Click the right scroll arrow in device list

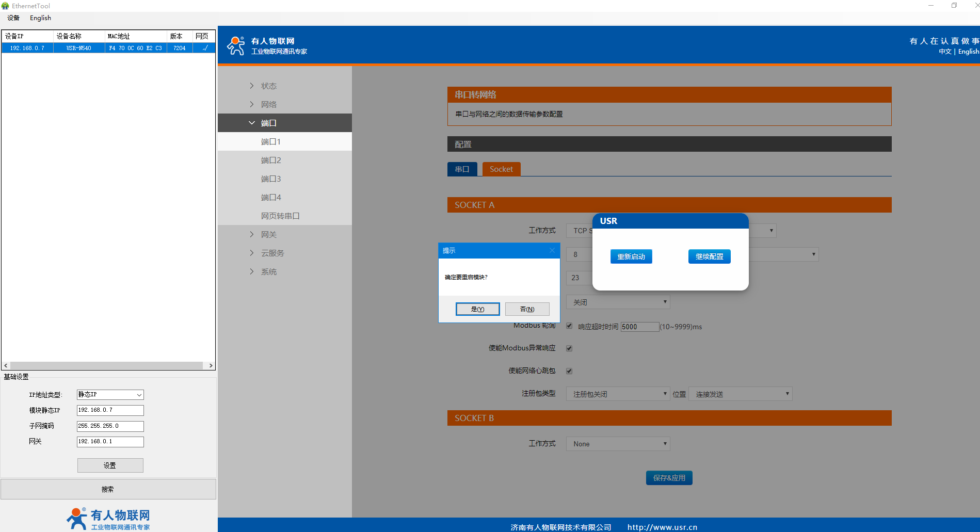(x=211, y=365)
